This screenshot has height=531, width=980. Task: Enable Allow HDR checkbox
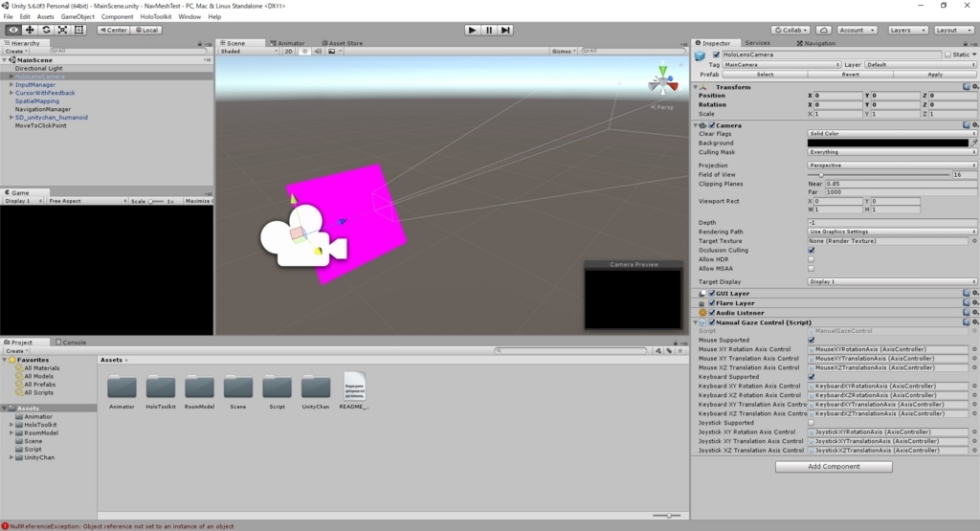click(812, 259)
